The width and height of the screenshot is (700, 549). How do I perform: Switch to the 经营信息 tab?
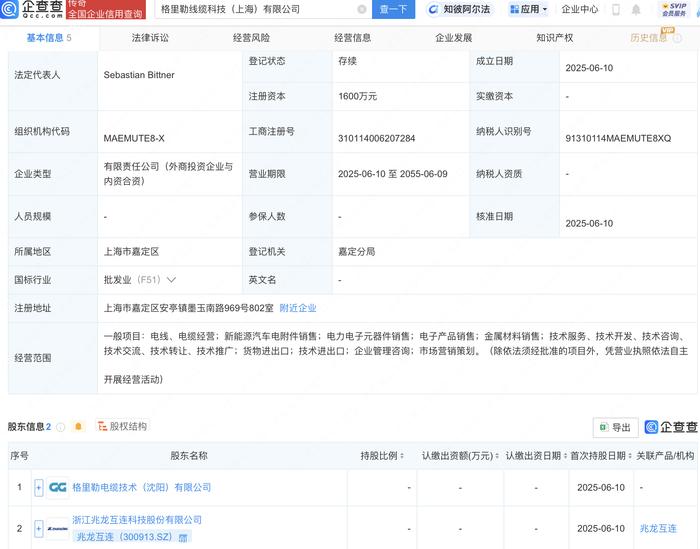(x=353, y=38)
